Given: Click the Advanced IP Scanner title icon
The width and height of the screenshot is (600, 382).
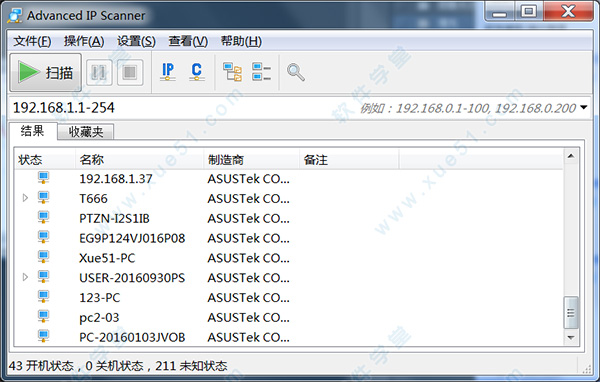Looking at the screenshot, I should 15,15.
